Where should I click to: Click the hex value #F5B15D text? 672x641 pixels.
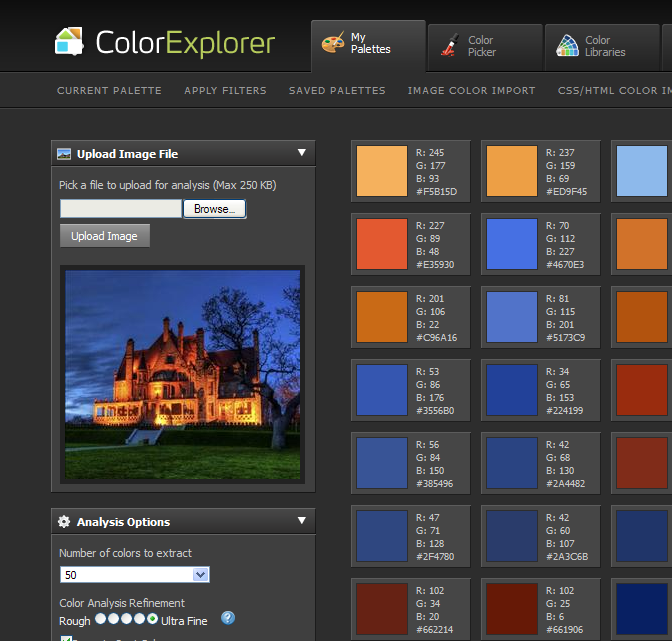pyautogui.click(x=436, y=192)
